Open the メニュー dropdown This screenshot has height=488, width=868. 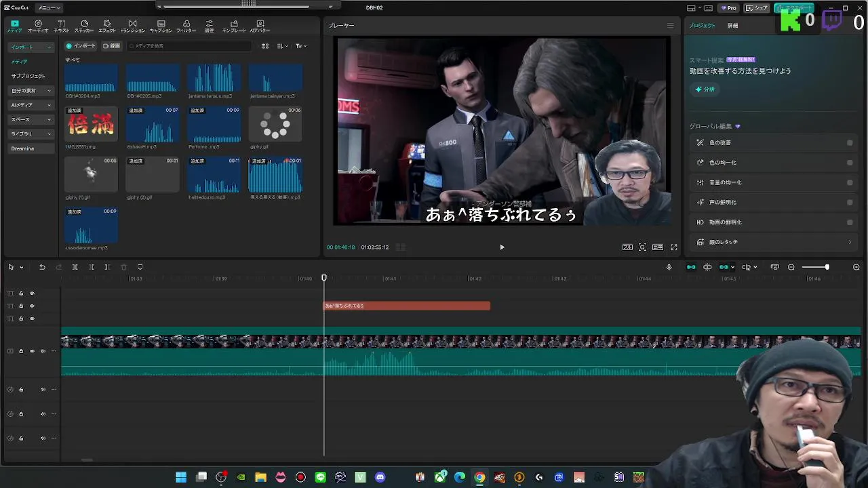point(48,7)
